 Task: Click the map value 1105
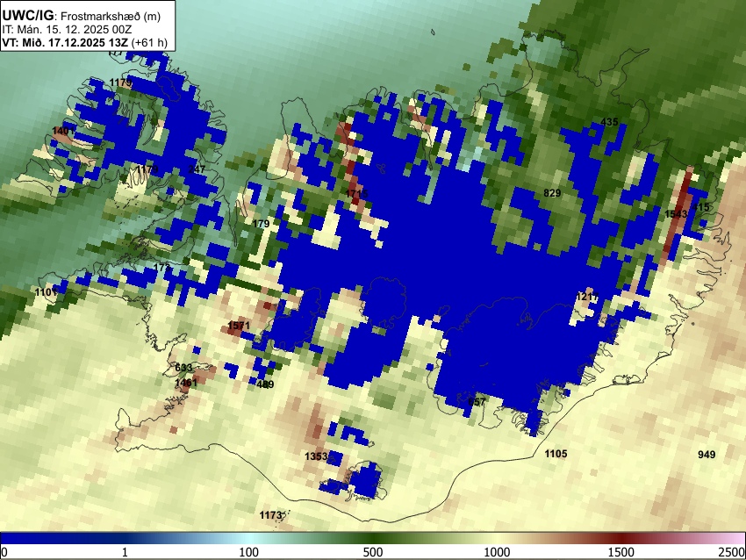point(556,454)
